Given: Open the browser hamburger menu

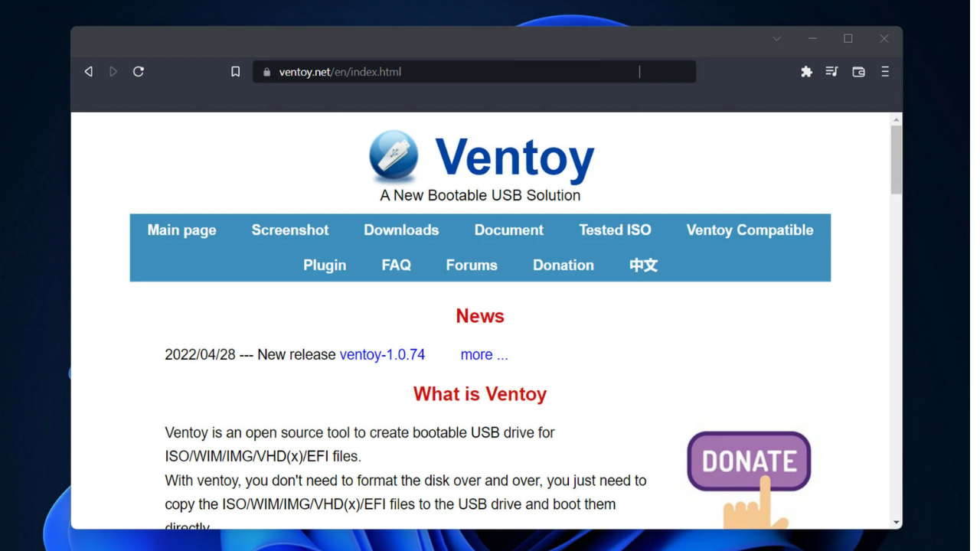Looking at the screenshot, I should coord(885,72).
